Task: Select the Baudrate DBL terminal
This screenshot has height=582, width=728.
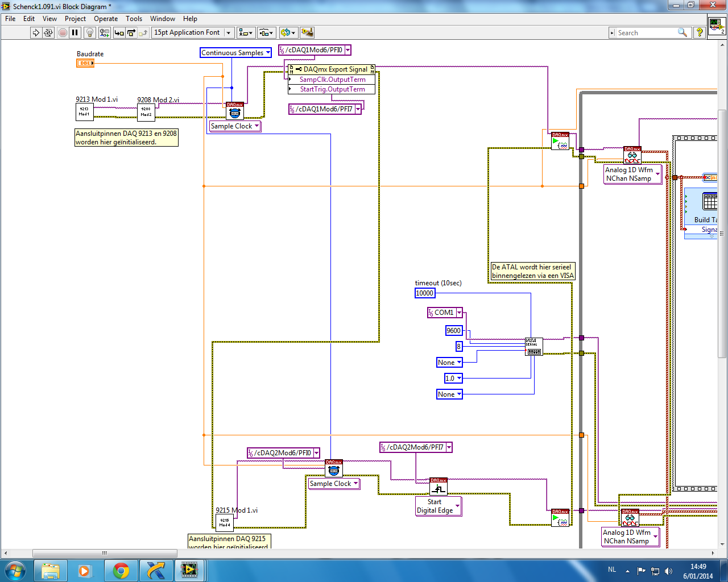Action: tap(85, 63)
